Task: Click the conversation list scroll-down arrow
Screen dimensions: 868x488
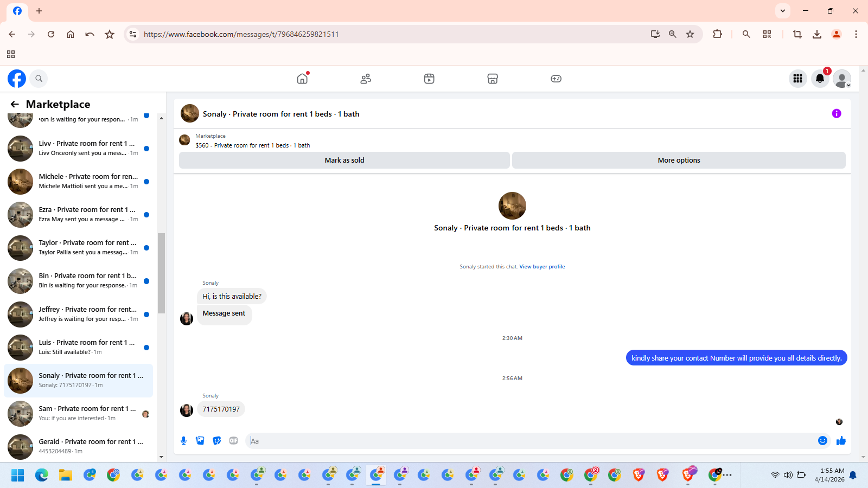Action: click(161, 457)
